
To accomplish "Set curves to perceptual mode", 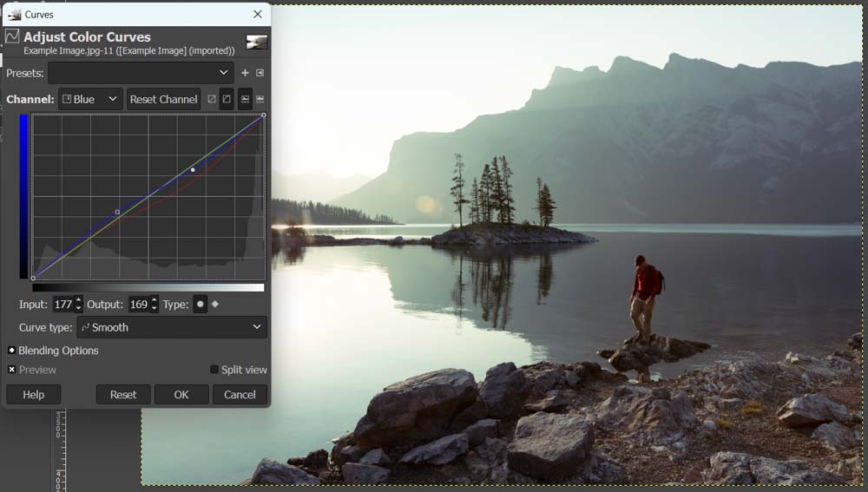I will 227,99.
